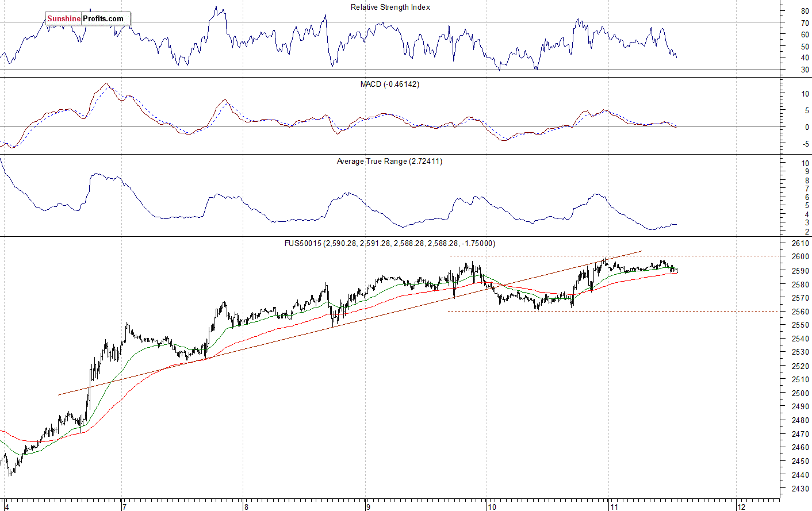The image size is (812, 511).
Task: Click the date label 8 on time axis
Action: 246,507
